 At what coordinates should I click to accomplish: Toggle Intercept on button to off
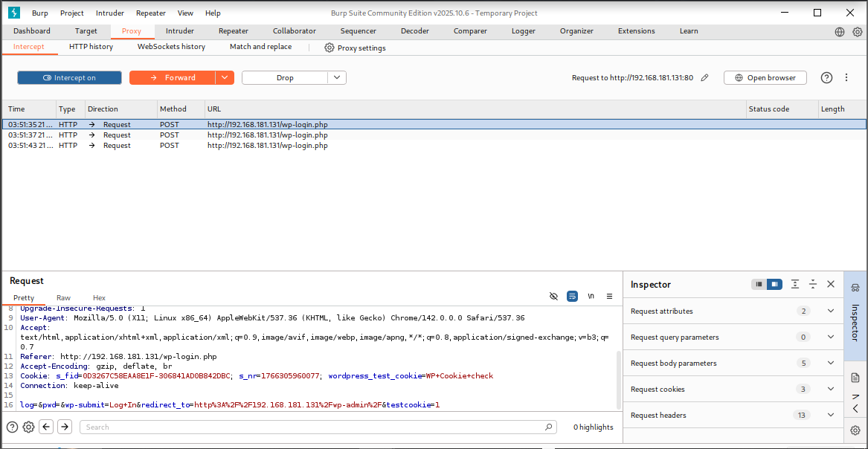tap(69, 77)
